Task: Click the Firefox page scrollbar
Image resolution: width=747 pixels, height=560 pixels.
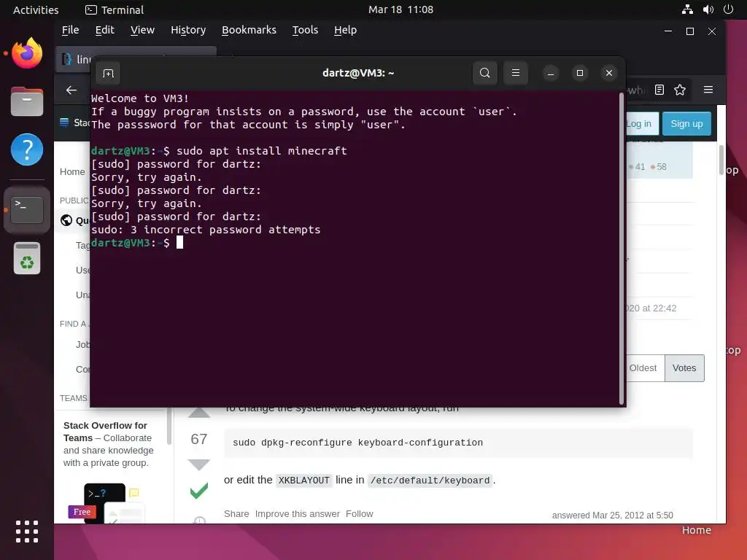Action: [x=721, y=160]
